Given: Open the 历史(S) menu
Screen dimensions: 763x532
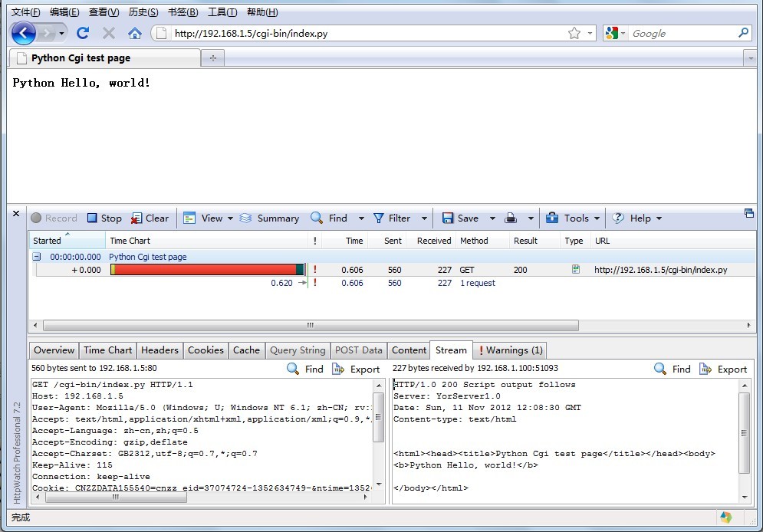Looking at the screenshot, I should click(x=143, y=11).
